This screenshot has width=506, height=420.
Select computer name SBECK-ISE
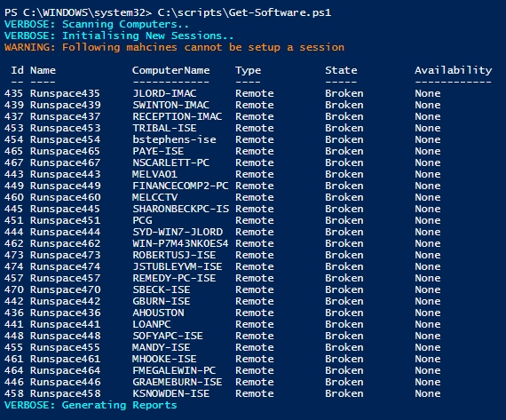162,289
